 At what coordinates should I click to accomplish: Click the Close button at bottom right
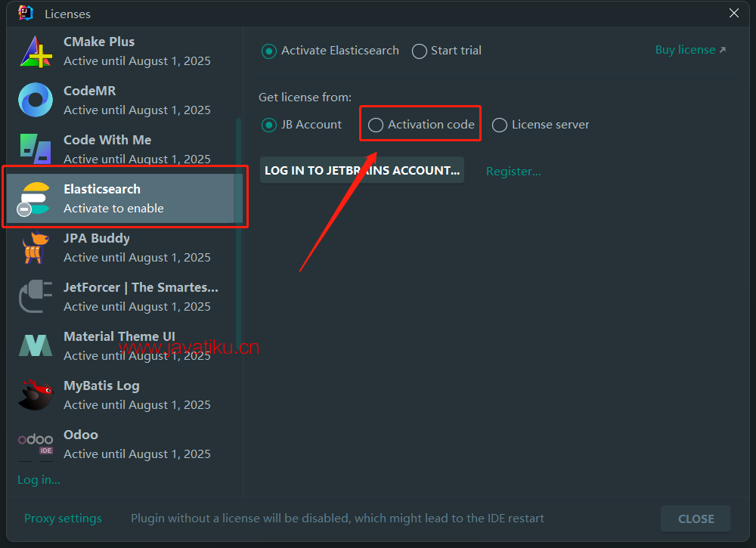pos(696,519)
